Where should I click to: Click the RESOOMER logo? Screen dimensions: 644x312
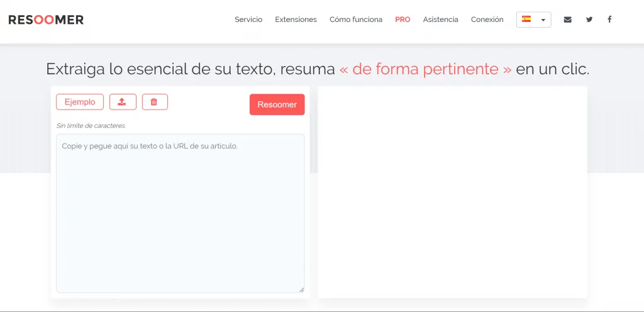click(46, 19)
